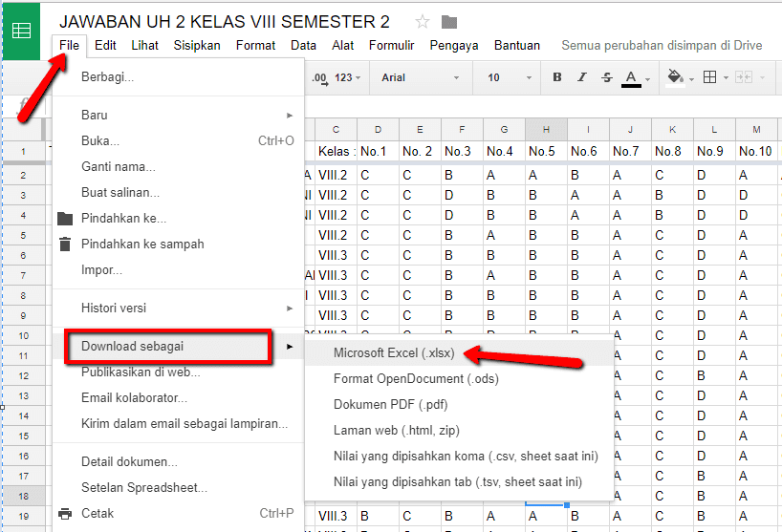
Task: Download as Dokumen PDF (.pdf)
Action: click(x=459, y=404)
